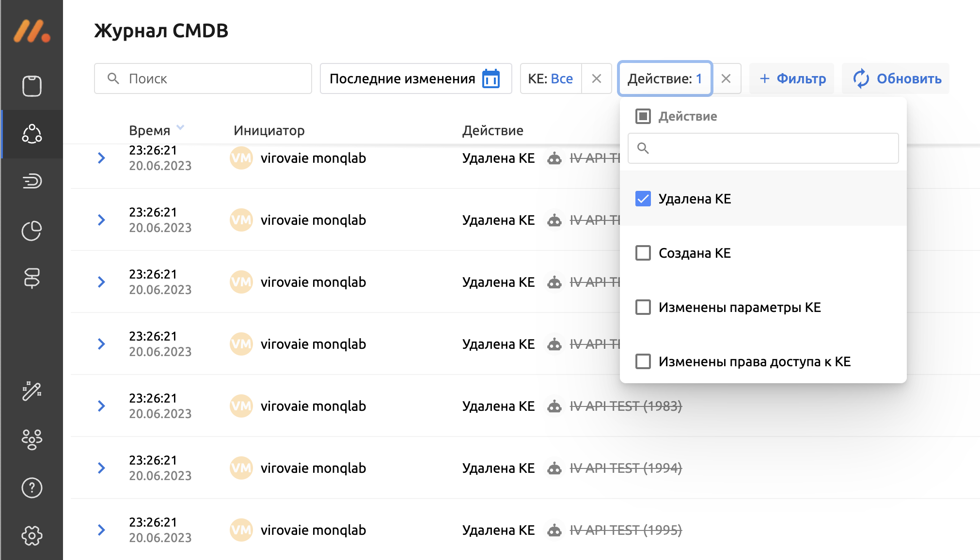The width and height of the screenshot is (980, 560).
Task: Click VM avatar in the IV-API-TEST (1994) row
Action: [x=241, y=468]
